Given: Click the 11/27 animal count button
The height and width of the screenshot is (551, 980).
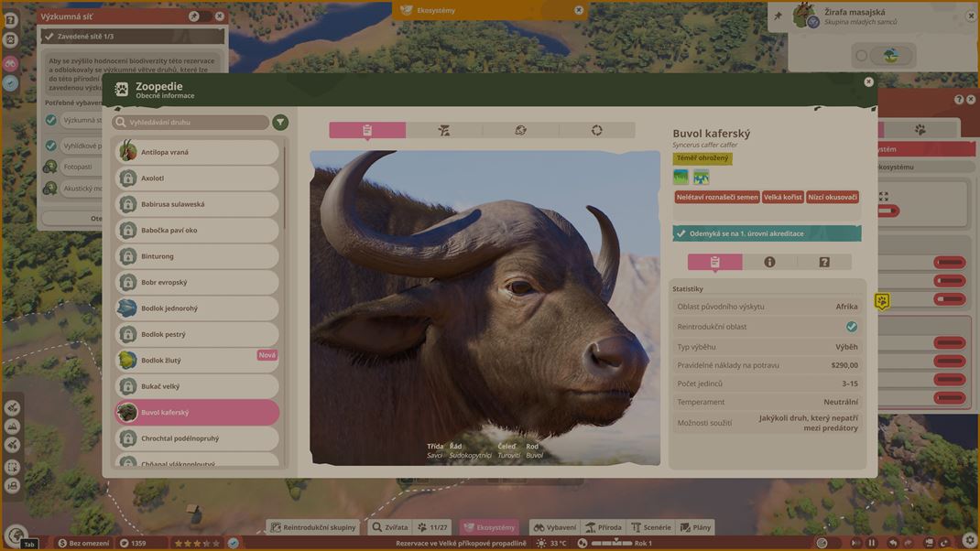Looking at the screenshot, I should tap(432, 527).
